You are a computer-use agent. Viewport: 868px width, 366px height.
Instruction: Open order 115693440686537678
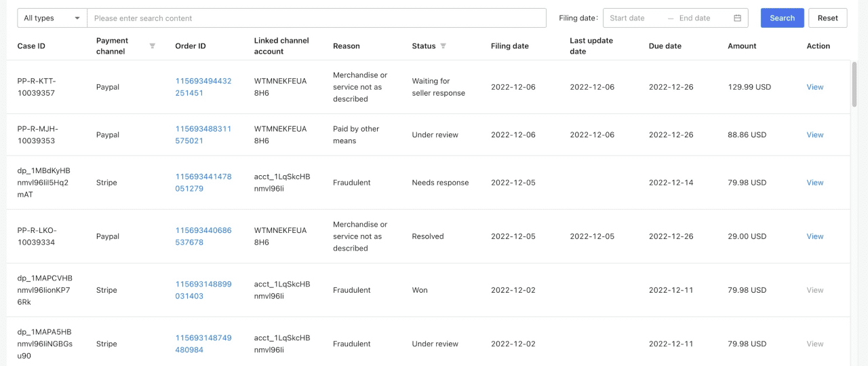tap(203, 236)
